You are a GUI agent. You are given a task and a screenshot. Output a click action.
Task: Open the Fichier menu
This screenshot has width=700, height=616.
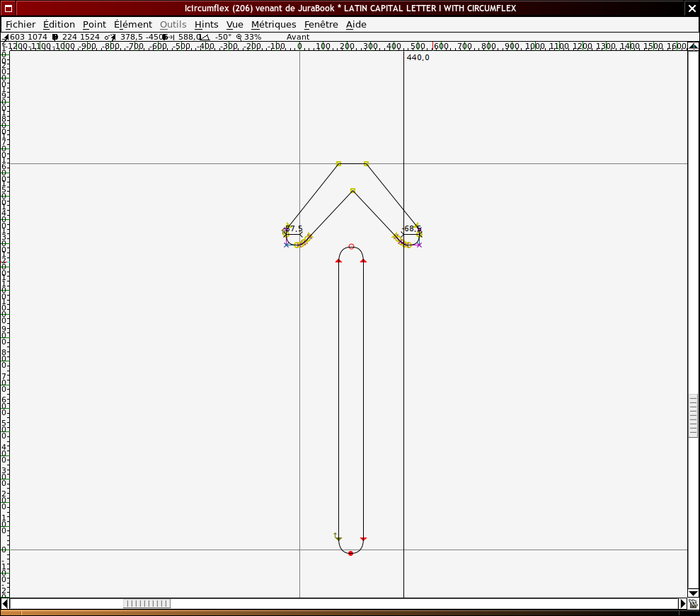(21, 25)
